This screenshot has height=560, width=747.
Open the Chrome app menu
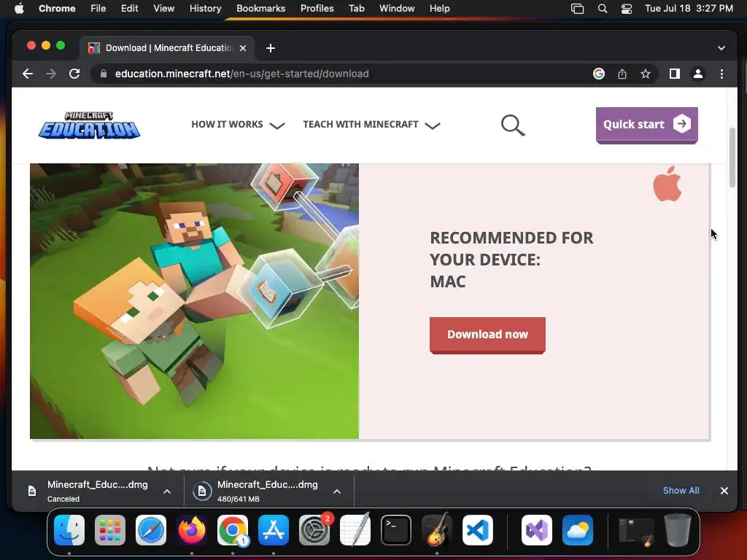click(57, 9)
